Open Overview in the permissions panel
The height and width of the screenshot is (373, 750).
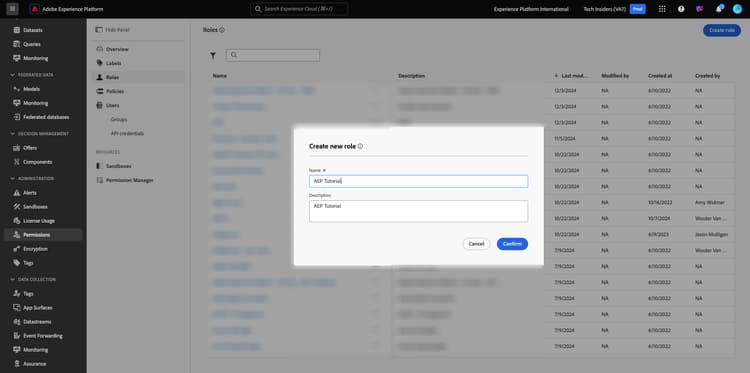click(117, 49)
